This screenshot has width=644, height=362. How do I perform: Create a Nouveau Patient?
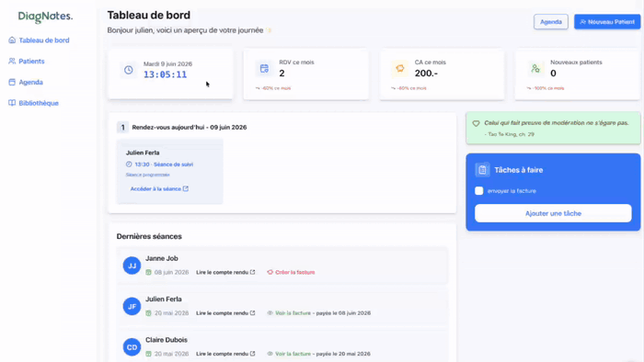607,22
